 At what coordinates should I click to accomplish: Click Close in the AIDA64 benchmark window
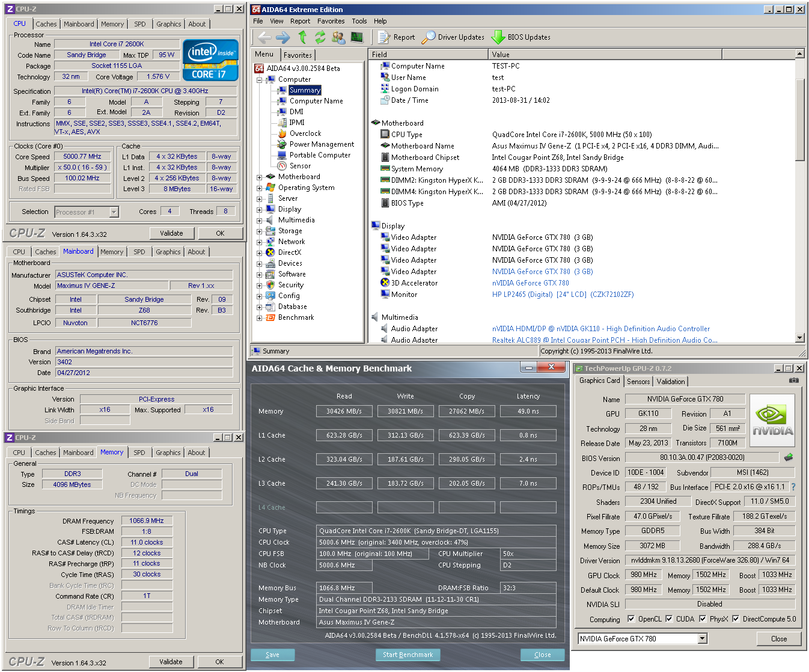point(543,655)
